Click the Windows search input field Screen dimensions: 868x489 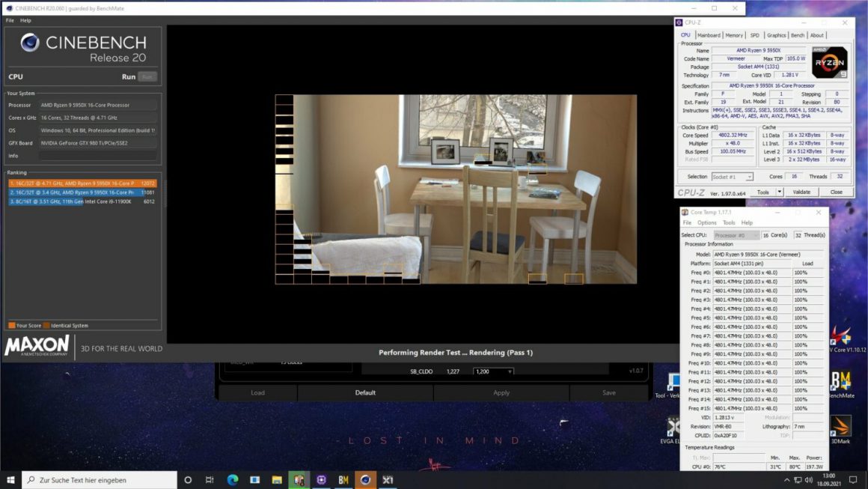click(97, 479)
